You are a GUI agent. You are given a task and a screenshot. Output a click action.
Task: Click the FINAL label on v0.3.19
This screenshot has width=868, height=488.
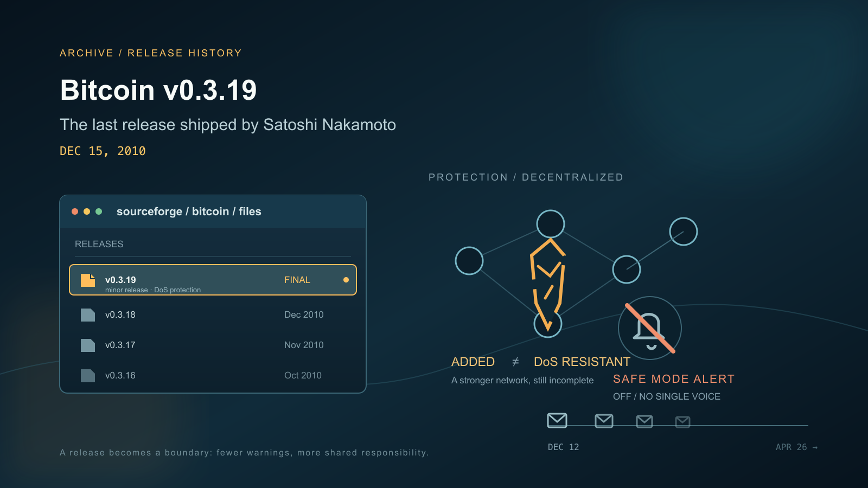coord(297,280)
